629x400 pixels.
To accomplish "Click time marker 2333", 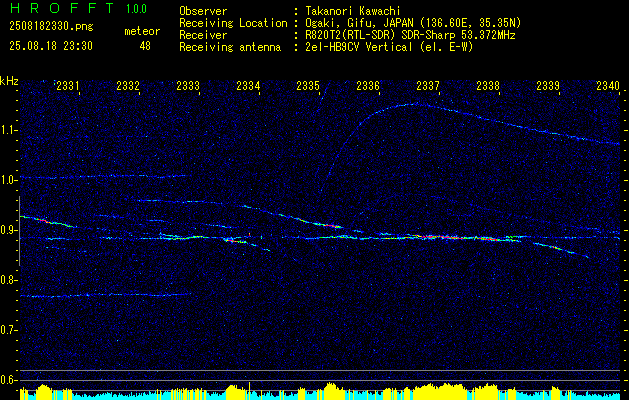I will 188,85.
